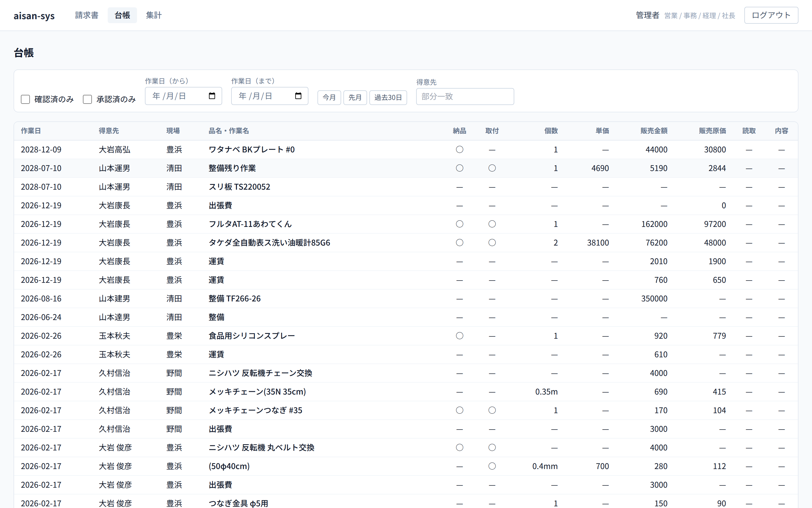
Task: Focus the 得意先 search field
Action: (465, 97)
